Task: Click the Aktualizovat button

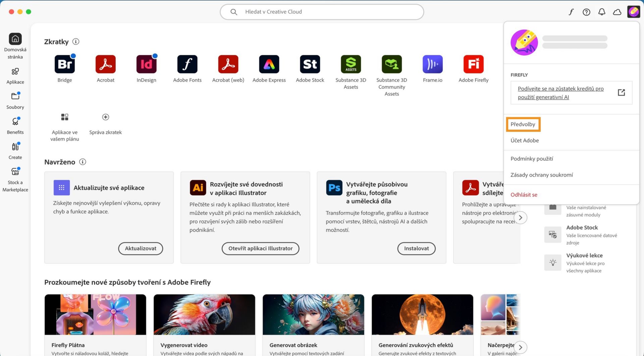Action: (x=140, y=248)
